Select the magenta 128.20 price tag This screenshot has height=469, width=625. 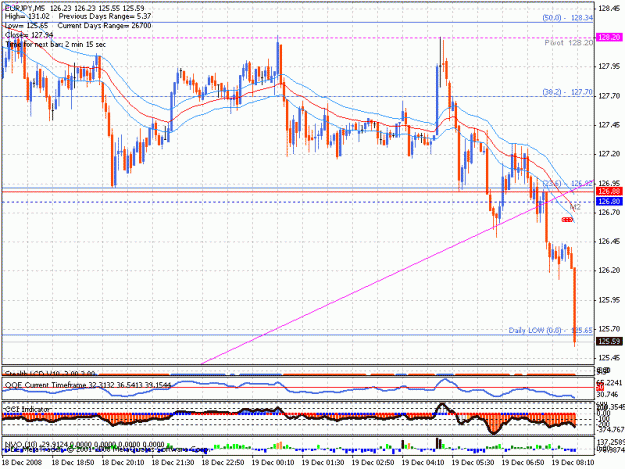[609, 37]
